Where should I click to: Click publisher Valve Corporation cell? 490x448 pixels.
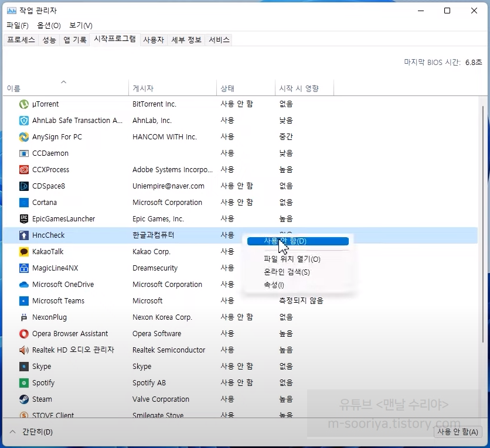(x=161, y=399)
